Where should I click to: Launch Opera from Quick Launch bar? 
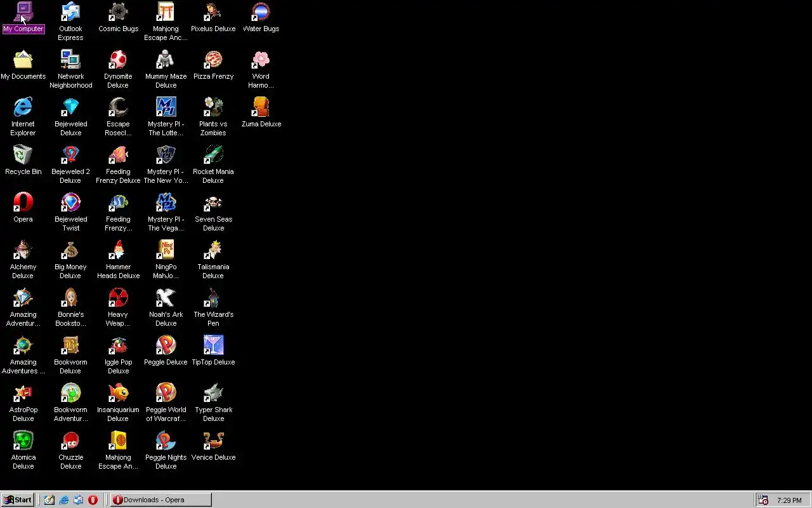pyautogui.click(x=93, y=500)
